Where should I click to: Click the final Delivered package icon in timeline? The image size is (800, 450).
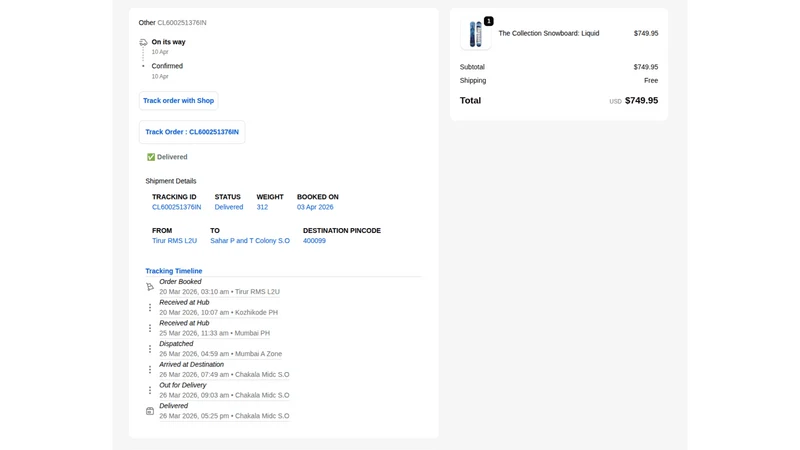click(150, 411)
